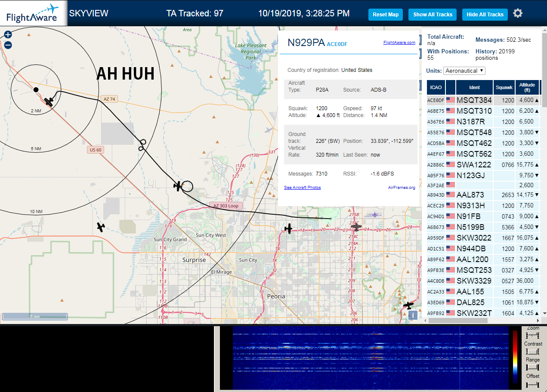Select the N123GJ aircraft row
Screen dimensions: 547x392
tap(484, 175)
